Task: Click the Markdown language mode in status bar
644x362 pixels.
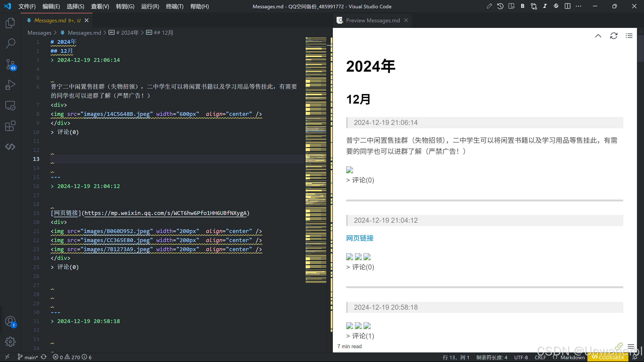Action: (x=573, y=357)
